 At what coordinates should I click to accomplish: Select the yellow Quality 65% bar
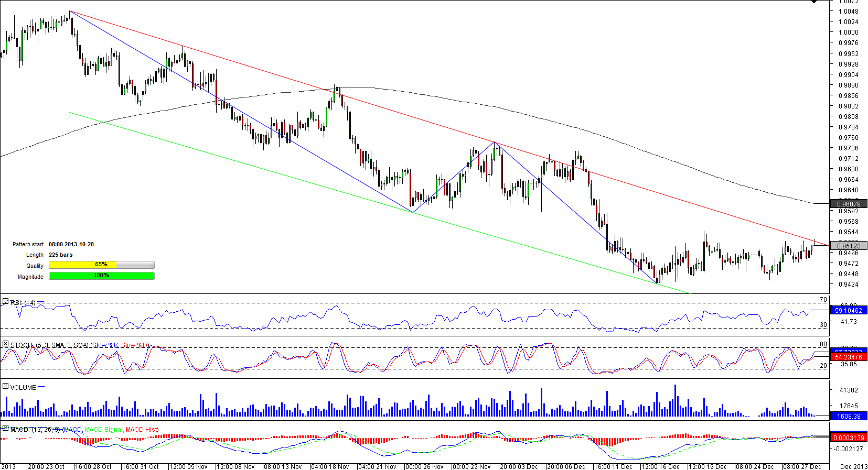(83, 265)
